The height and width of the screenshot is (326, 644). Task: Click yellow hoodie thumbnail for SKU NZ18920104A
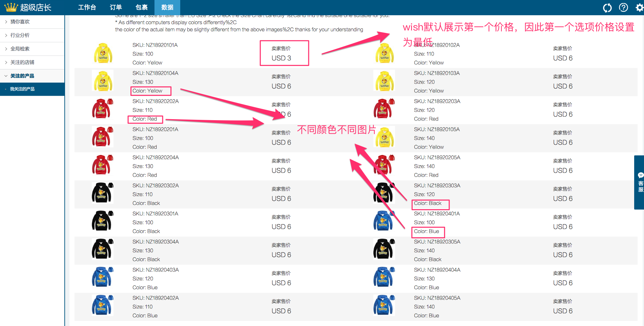(103, 81)
